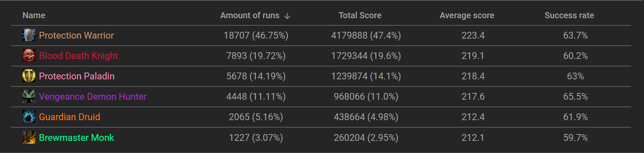Click the Protection Paladin spec icon
The width and height of the screenshot is (644, 153).
pos(29,76)
